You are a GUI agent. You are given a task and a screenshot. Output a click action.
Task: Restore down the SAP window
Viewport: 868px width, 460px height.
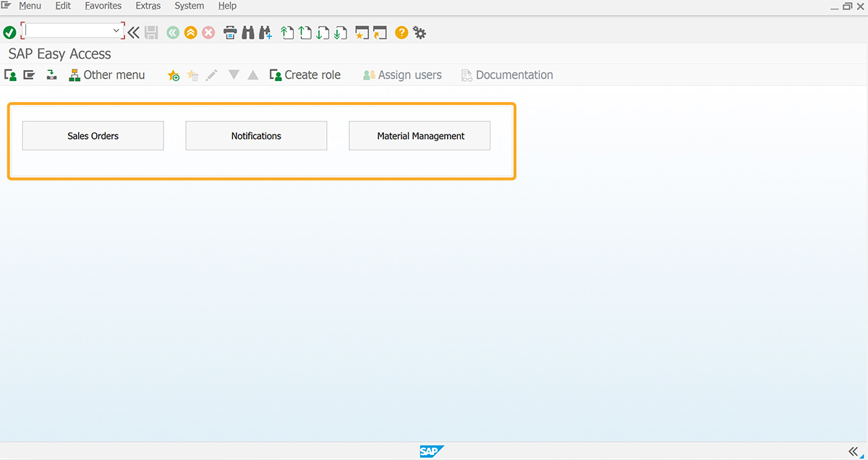(848, 6)
